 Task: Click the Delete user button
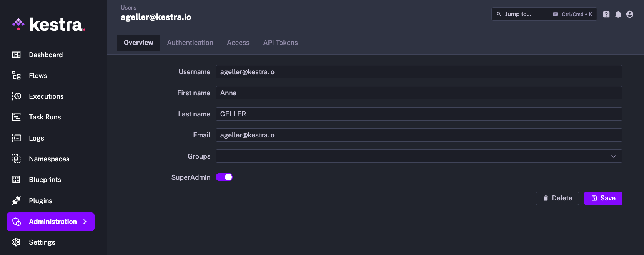557,198
